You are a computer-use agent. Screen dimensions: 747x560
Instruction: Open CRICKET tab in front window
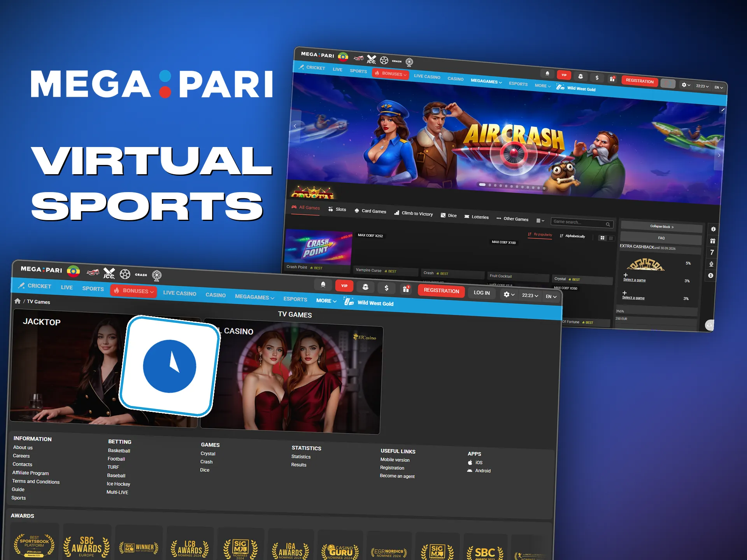[35, 285]
